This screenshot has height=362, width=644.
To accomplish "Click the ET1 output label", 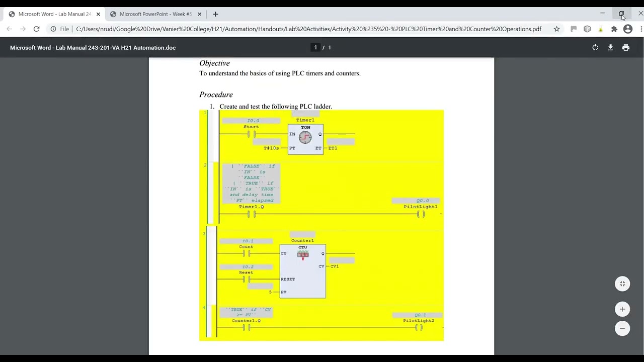I will point(333,148).
